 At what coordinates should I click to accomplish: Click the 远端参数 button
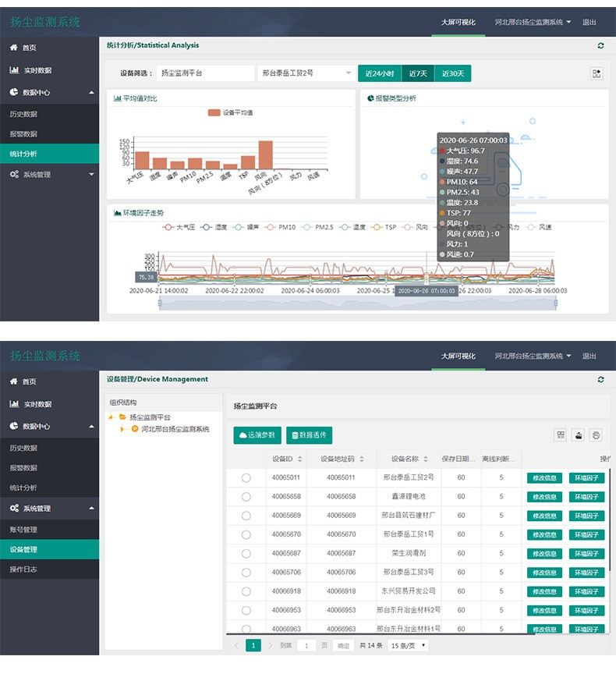[x=257, y=435]
